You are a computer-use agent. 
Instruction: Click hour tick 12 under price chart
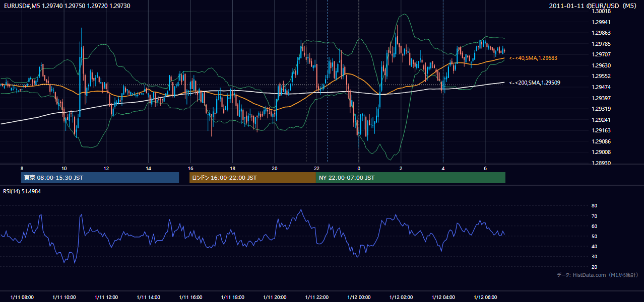coord(106,168)
